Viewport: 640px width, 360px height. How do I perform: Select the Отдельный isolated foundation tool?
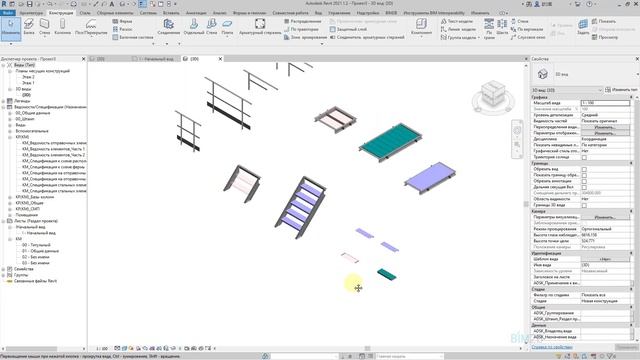coord(193,27)
